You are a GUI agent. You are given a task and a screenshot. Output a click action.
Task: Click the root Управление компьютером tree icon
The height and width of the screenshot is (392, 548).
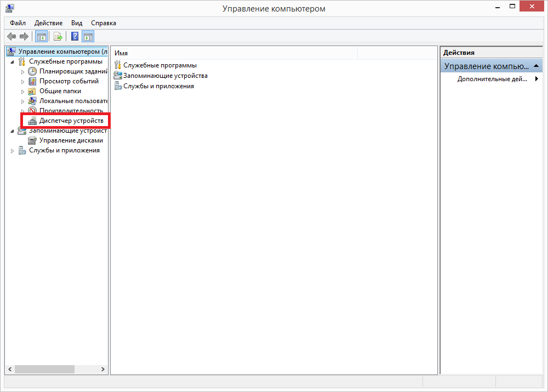point(11,52)
